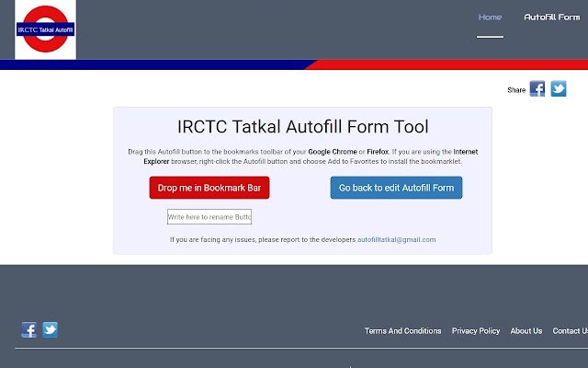This screenshot has height=368, width=588.
Task: Focus the rename button text field
Action: [x=209, y=217]
